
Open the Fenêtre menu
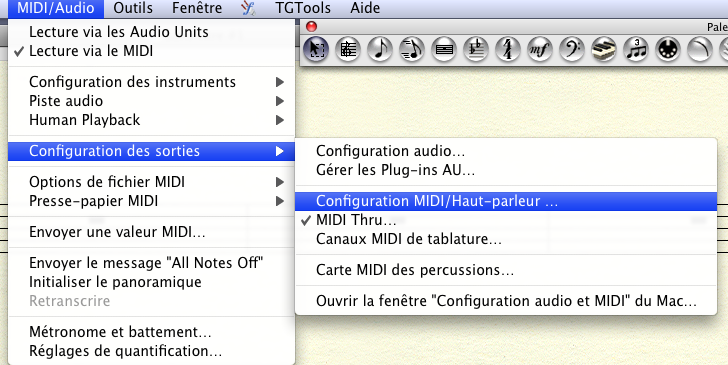click(197, 8)
